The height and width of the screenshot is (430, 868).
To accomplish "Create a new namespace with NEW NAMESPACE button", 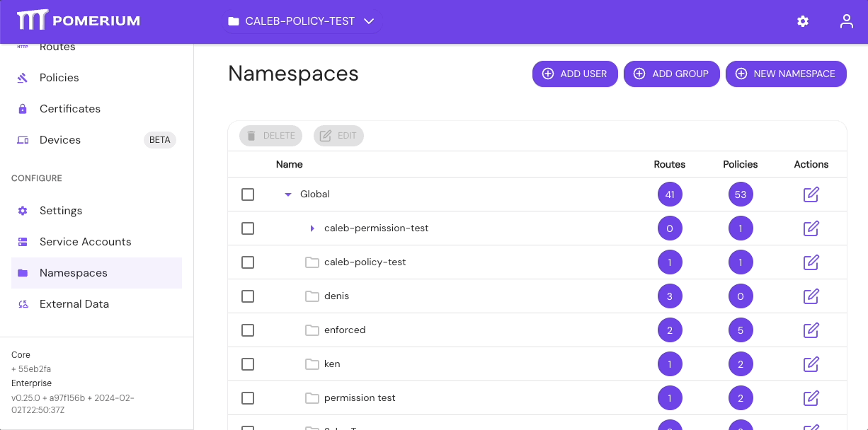I will click(x=786, y=74).
